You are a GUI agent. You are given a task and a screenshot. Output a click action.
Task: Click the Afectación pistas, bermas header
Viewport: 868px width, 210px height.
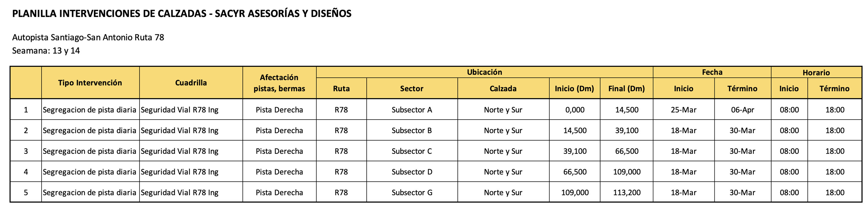tap(279, 83)
